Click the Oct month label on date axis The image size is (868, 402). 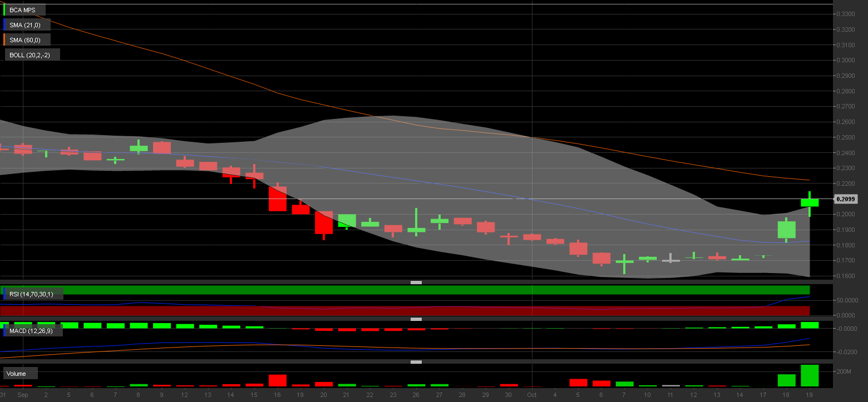click(532, 395)
